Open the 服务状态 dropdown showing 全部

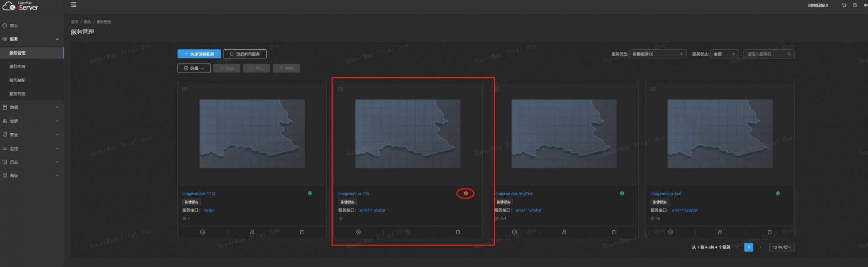[725, 54]
